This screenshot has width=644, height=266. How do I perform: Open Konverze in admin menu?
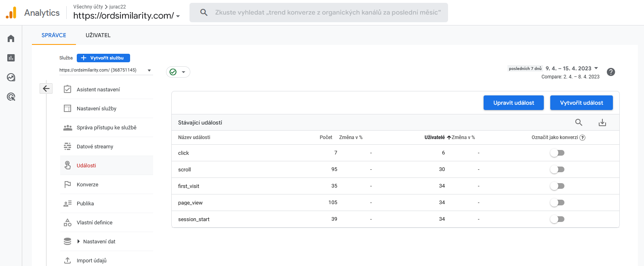[88, 184]
